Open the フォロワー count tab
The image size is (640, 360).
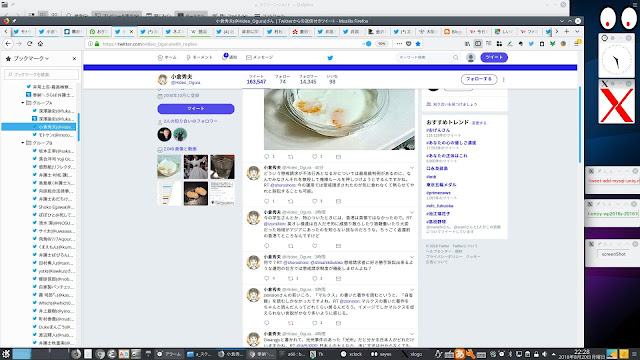308,80
